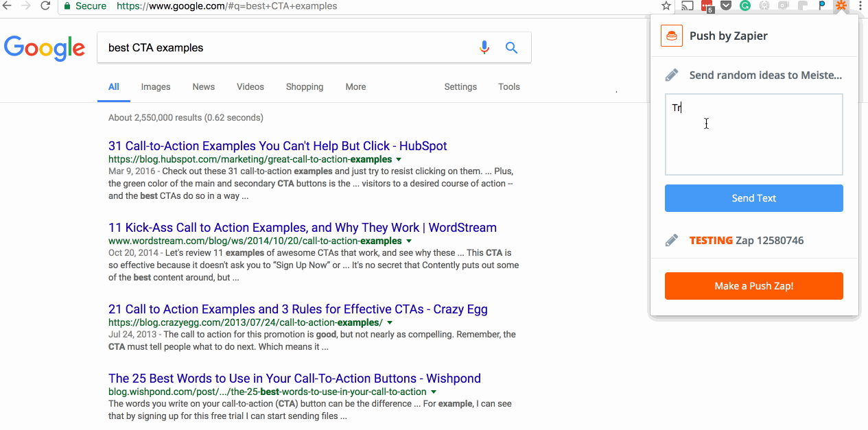This screenshot has width=868, height=430.
Task: Click the Pocket extension icon
Action: click(726, 6)
